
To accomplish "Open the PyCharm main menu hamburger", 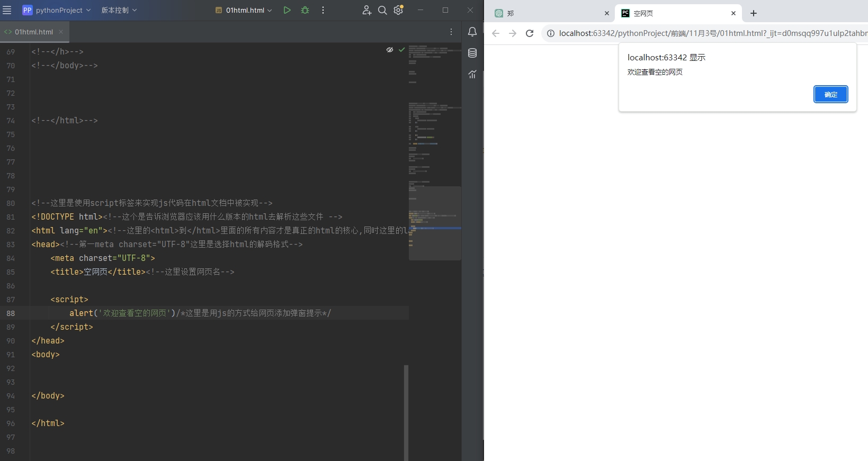I will 7,10.
